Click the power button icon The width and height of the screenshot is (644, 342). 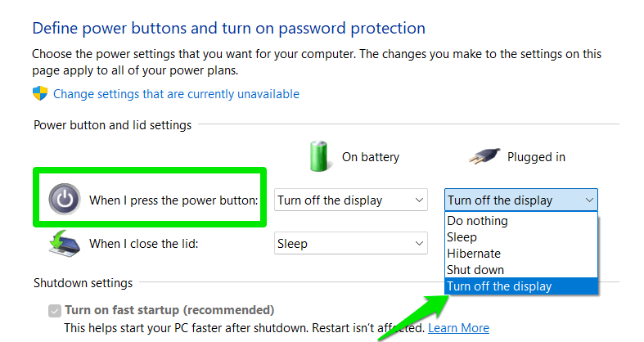tap(64, 199)
